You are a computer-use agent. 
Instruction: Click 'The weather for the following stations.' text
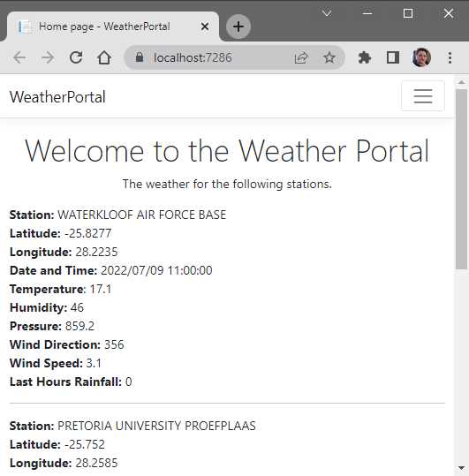tap(227, 184)
